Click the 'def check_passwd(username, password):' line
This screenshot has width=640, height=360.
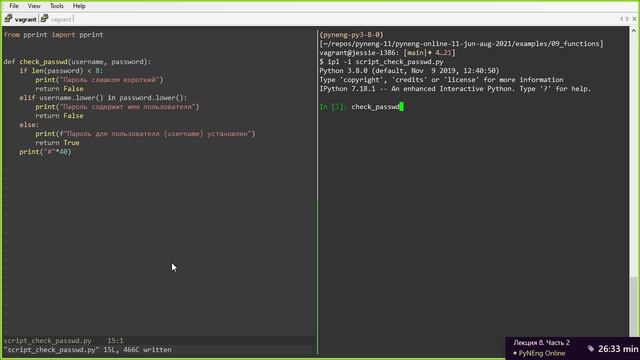pyautogui.click(x=78, y=62)
